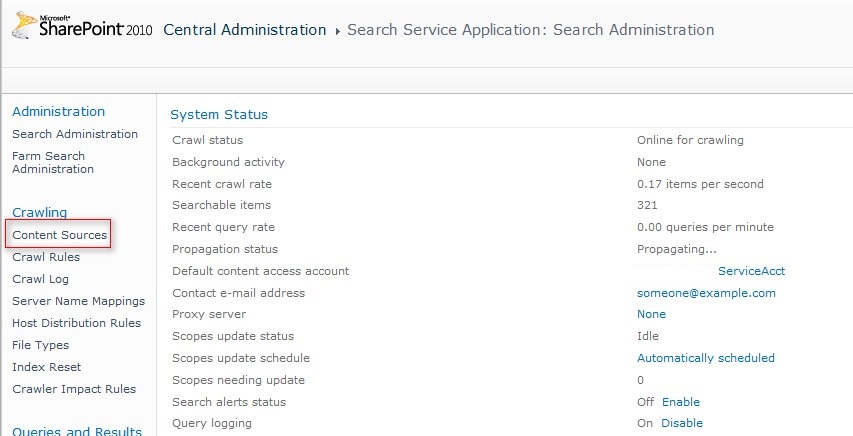Open the Automatically scheduled scopes link

(x=705, y=358)
